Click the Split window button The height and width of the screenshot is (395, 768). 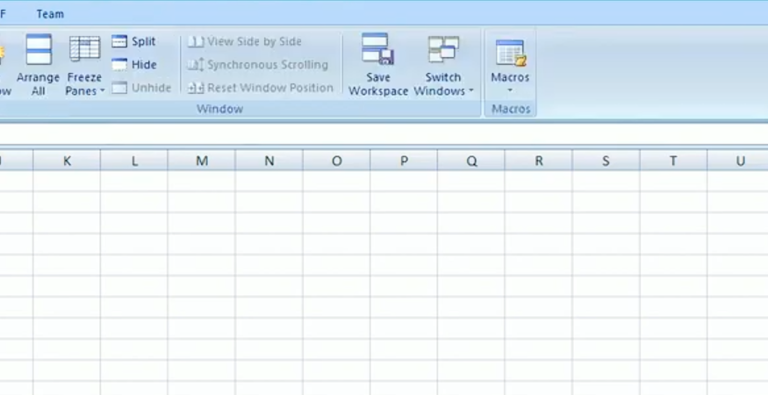click(134, 42)
